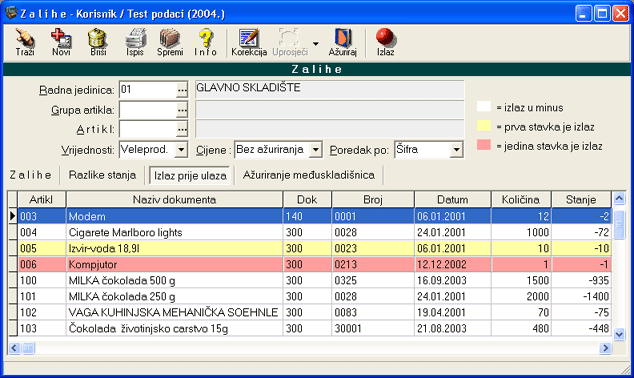Switch to the Zalihe tab
The height and width of the screenshot is (378, 634).
point(31,175)
